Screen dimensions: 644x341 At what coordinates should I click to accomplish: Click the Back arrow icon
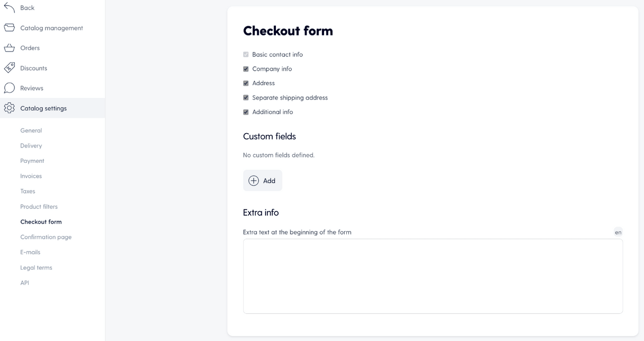pos(9,7)
